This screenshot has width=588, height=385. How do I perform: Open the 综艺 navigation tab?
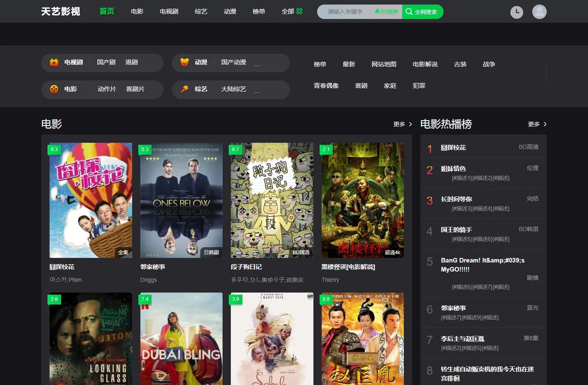(x=201, y=12)
